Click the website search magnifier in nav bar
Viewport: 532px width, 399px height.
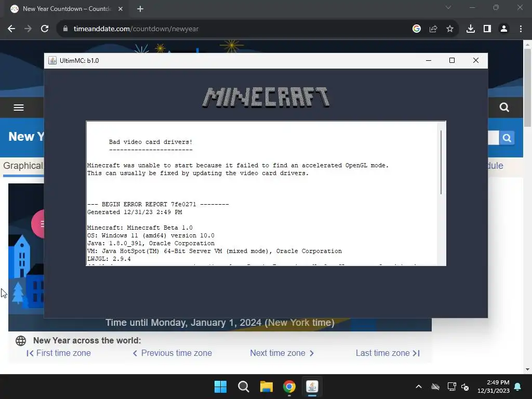(x=504, y=108)
